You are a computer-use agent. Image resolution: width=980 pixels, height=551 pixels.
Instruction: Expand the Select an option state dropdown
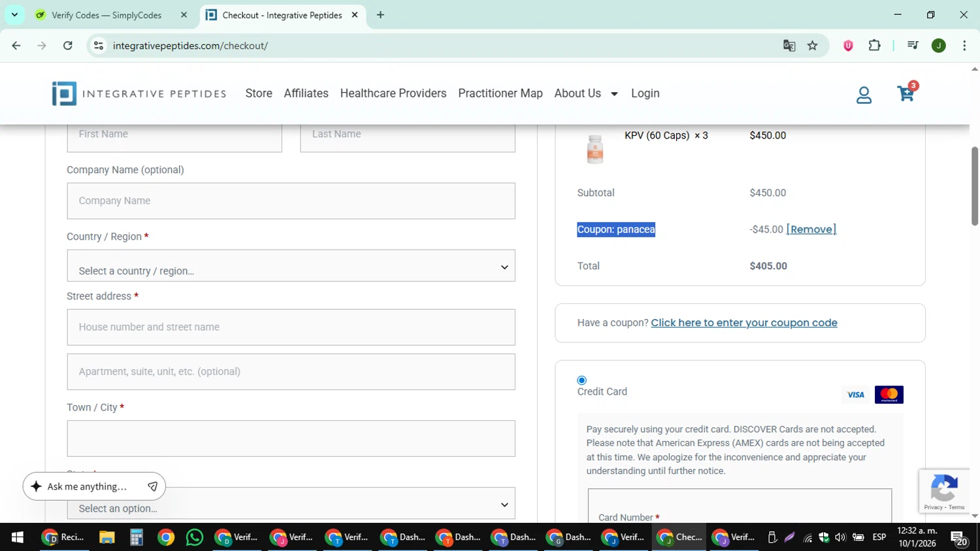coord(291,505)
